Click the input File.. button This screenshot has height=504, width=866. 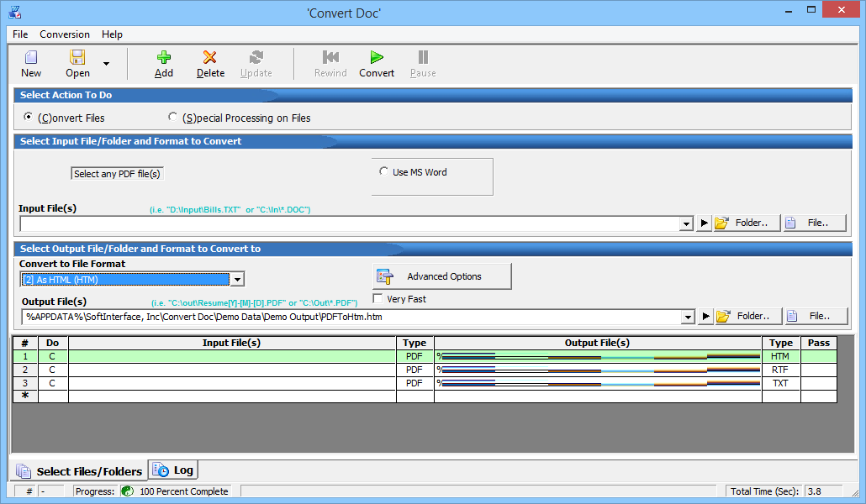pos(814,223)
